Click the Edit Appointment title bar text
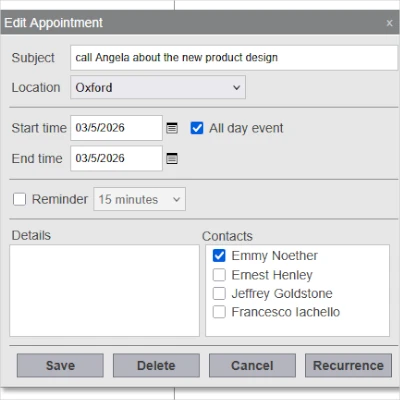The width and height of the screenshot is (400, 400). (x=53, y=23)
